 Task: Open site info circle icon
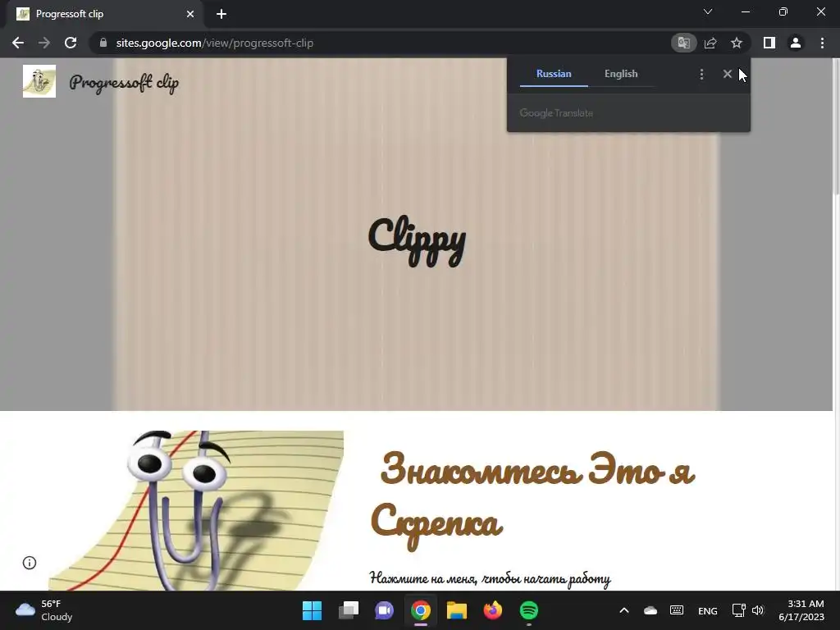click(30, 563)
